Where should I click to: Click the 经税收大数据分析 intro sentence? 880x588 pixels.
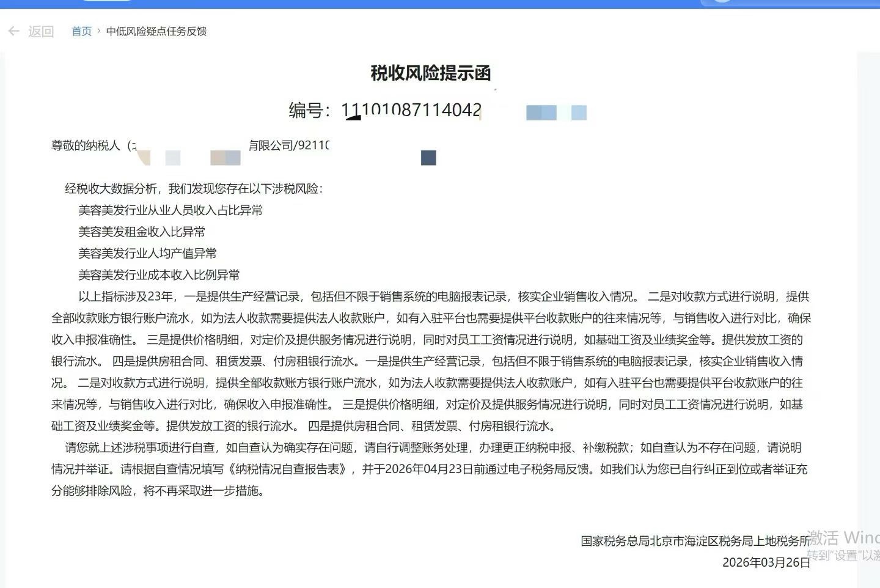coord(194,189)
